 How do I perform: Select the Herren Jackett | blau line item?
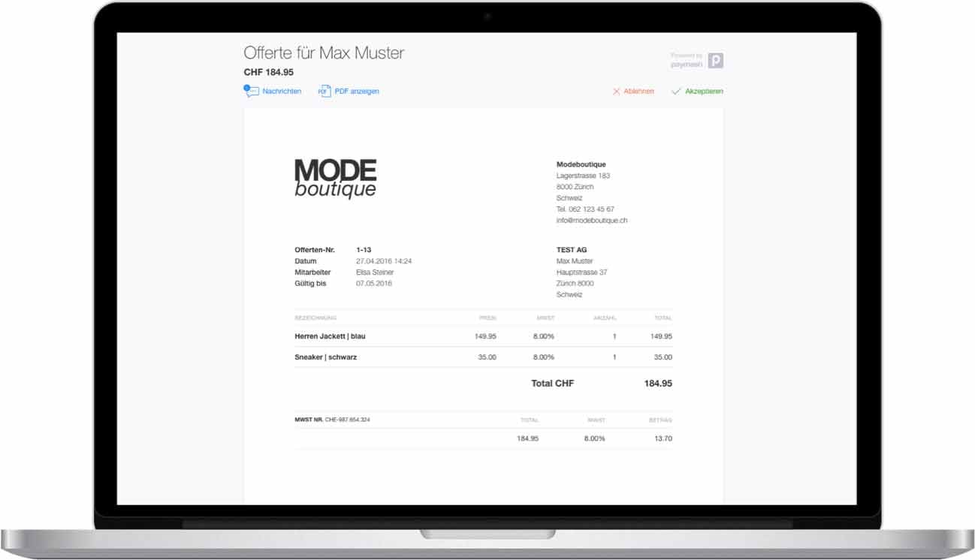pyautogui.click(x=330, y=336)
